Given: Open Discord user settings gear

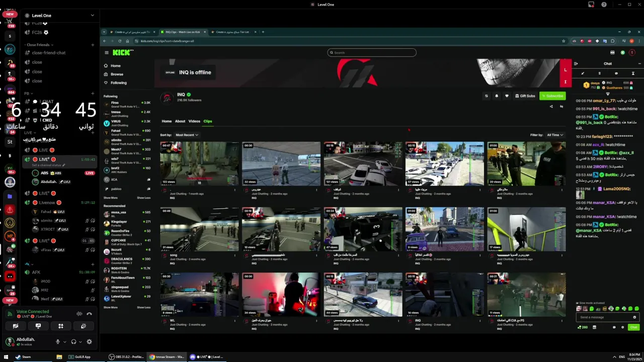Looking at the screenshot, I should [x=89, y=342].
